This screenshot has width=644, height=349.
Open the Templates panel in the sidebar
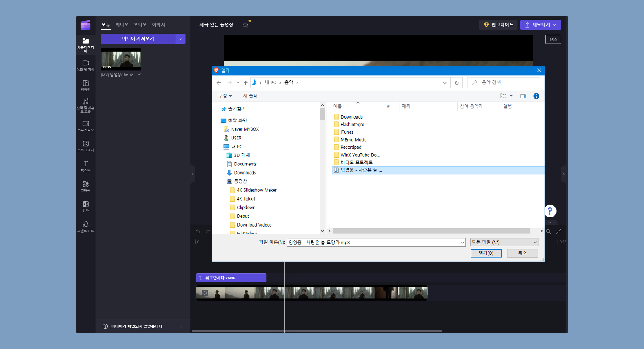click(x=86, y=85)
